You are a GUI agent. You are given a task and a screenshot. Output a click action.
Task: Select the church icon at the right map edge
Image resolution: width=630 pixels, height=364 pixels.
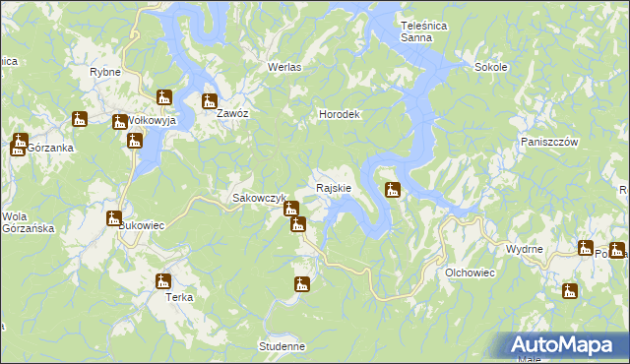[617, 250]
